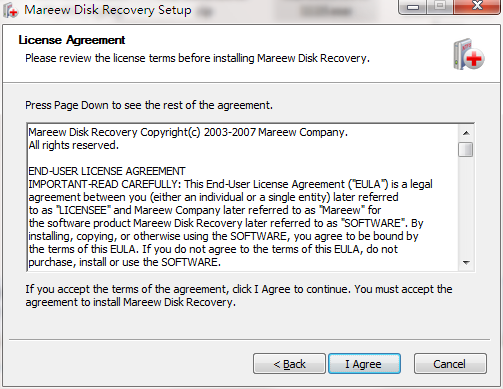Click the copyright line in the license text
This screenshot has width=503, height=389.
point(188,132)
